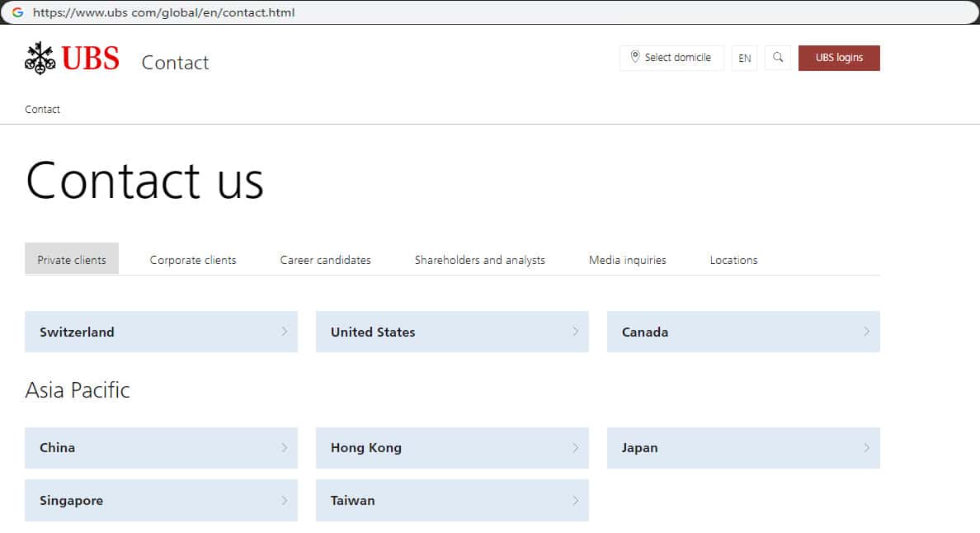Screen dimensions: 980x533
Task: Open the EN language selector
Action: (744, 58)
